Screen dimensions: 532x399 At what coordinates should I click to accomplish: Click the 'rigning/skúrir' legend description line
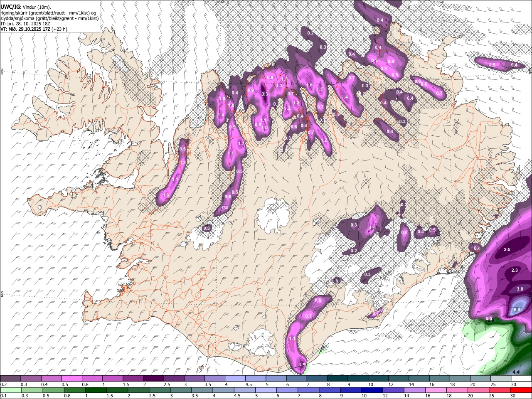click(x=48, y=13)
